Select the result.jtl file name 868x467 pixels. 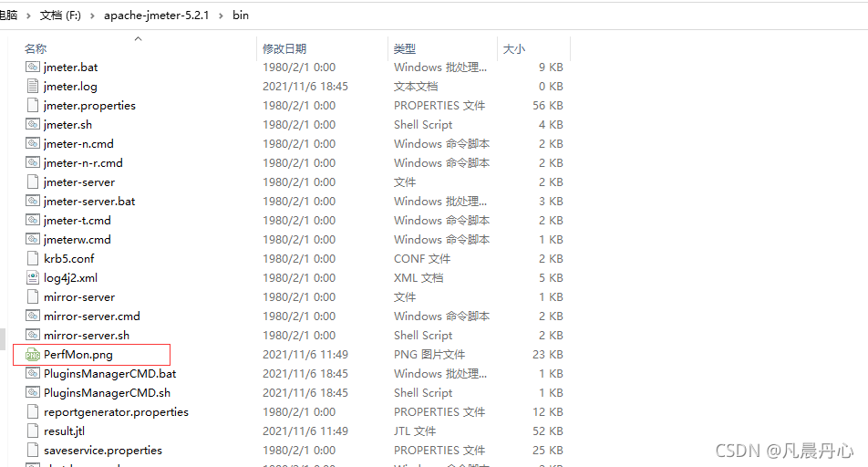pyautogui.click(x=64, y=431)
